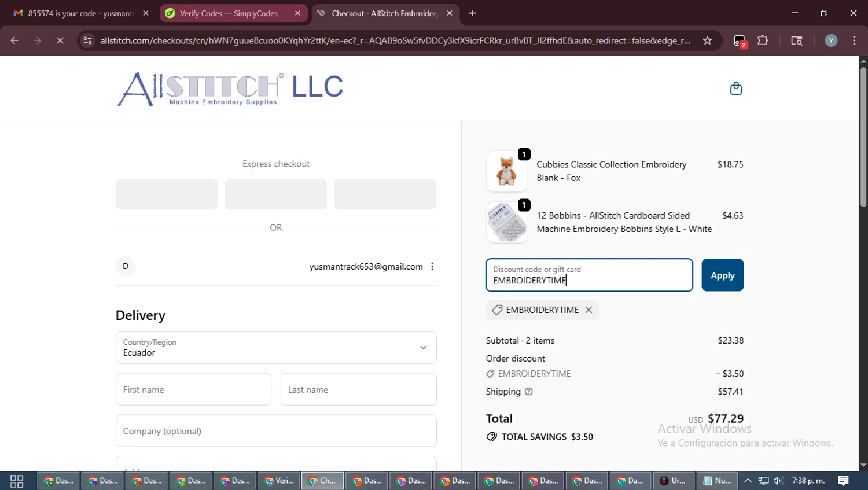Open the browser extensions puzzle icon

[763, 40]
